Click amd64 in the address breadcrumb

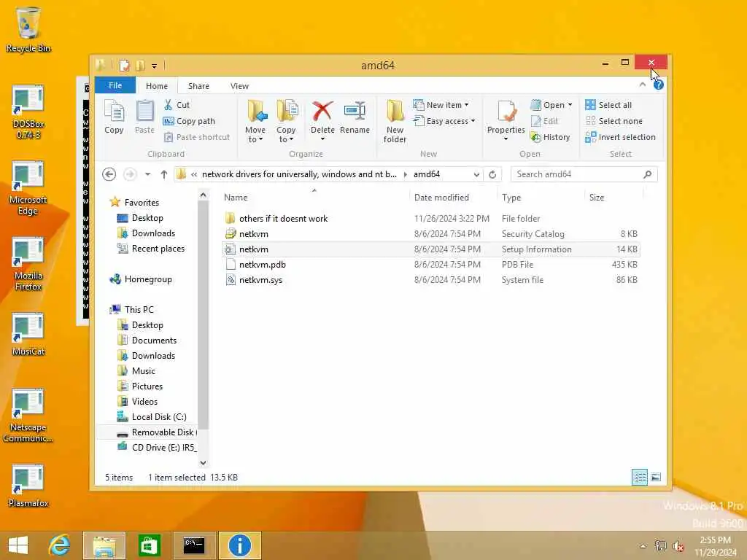[x=426, y=174]
